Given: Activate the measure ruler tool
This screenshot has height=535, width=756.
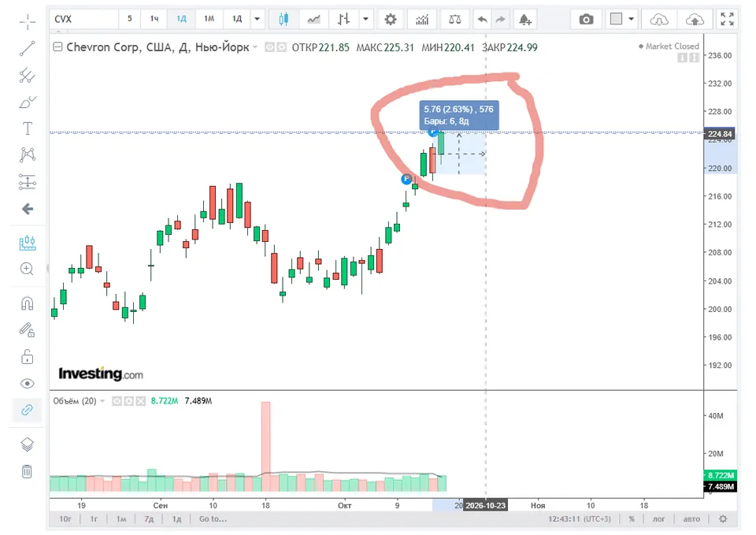Looking at the screenshot, I should click(x=28, y=243).
